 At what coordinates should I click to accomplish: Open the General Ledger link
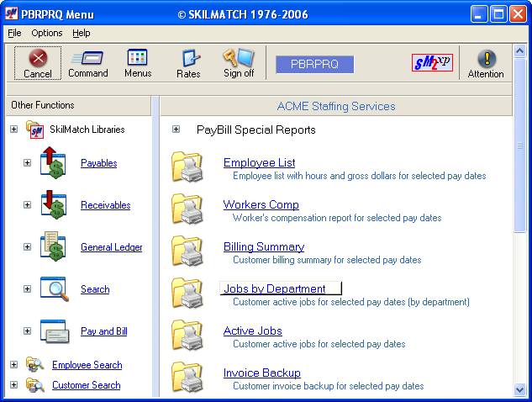coord(111,247)
